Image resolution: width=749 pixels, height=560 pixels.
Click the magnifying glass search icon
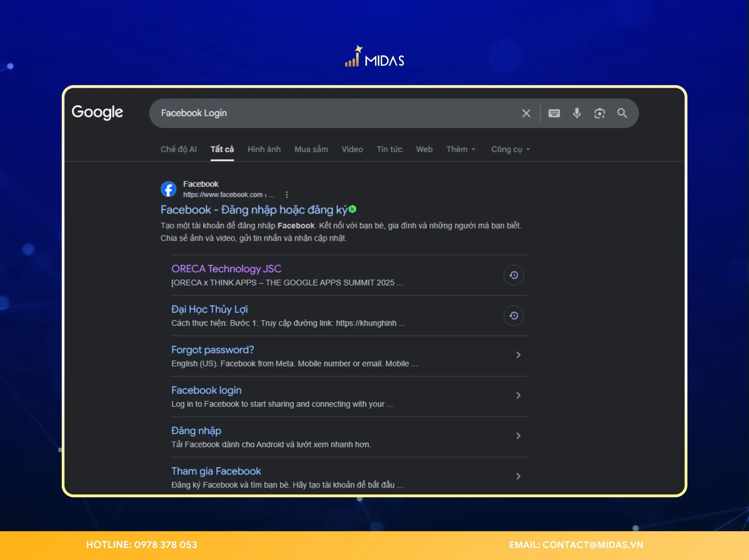pos(622,113)
